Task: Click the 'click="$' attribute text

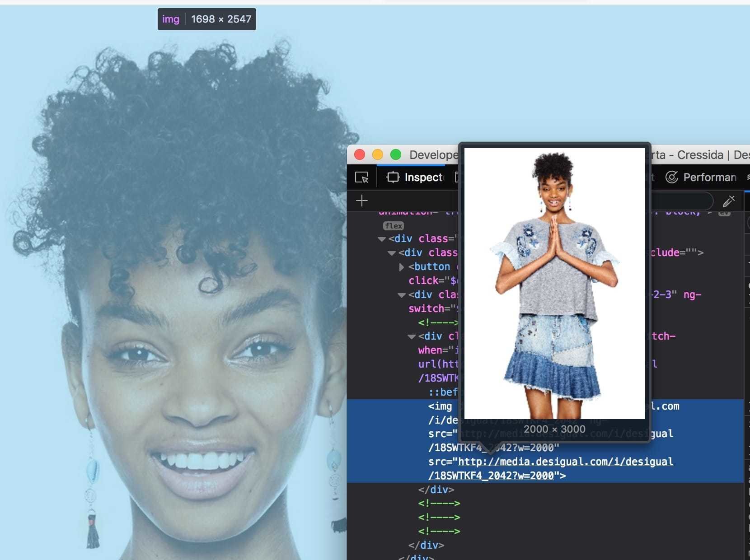Action: pyautogui.click(x=433, y=280)
